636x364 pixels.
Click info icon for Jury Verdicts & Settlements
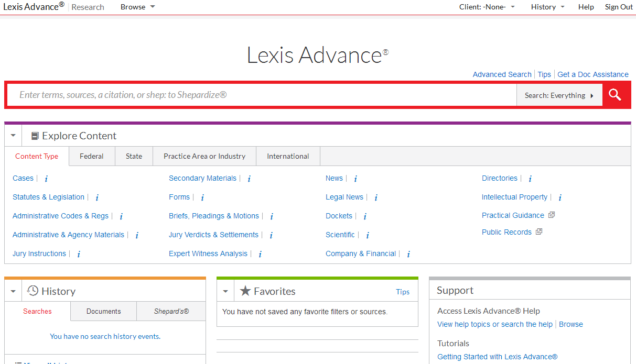tap(271, 235)
